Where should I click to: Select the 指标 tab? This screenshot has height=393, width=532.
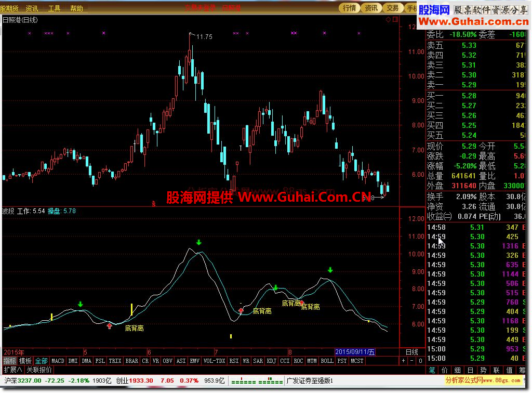pyautogui.click(x=9, y=361)
